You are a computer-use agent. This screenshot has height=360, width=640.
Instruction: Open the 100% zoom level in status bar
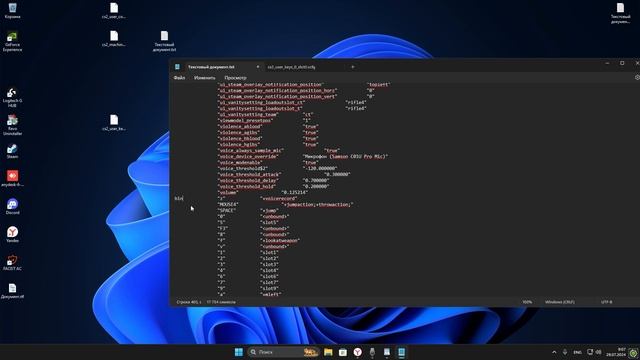point(527,302)
